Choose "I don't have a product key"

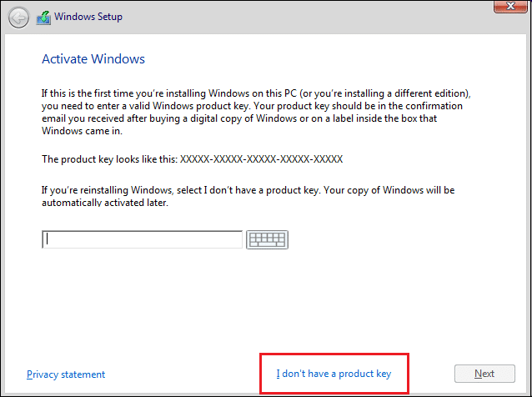coord(334,374)
